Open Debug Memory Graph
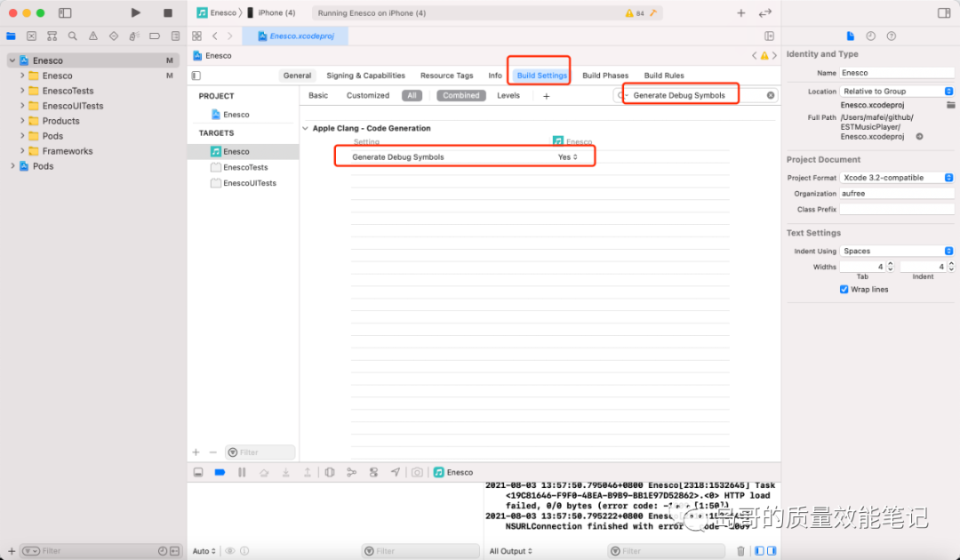This screenshot has height=560, width=960. [351, 473]
